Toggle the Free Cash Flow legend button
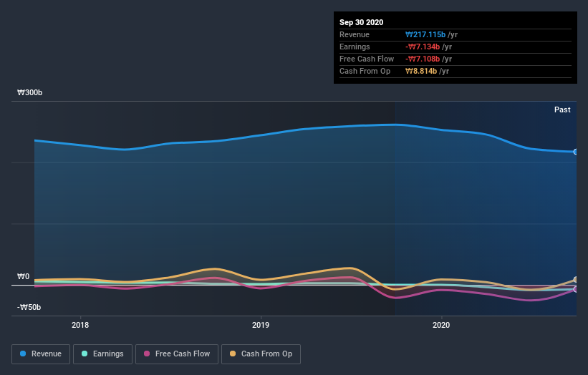The width and height of the screenshot is (588, 375). (x=177, y=354)
